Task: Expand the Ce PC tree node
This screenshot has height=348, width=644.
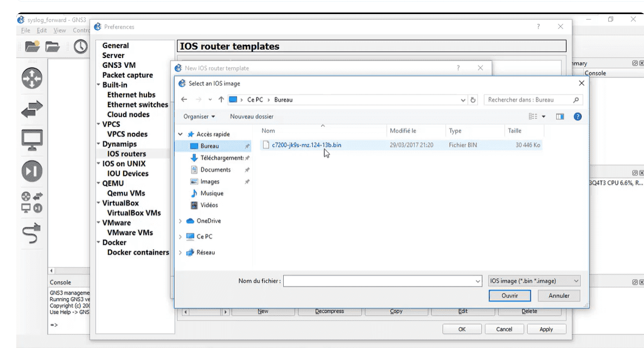Action: pos(180,237)
